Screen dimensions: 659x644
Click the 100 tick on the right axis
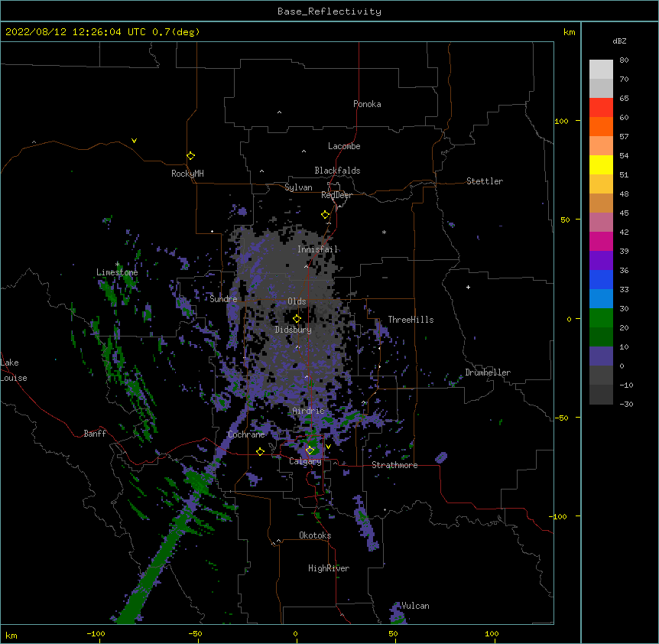click(561, 121)
